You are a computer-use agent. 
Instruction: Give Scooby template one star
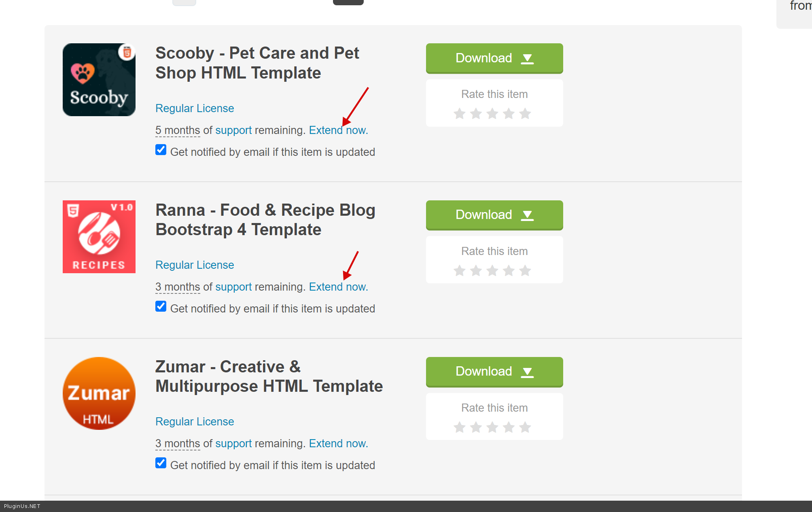tap(459, 114)
